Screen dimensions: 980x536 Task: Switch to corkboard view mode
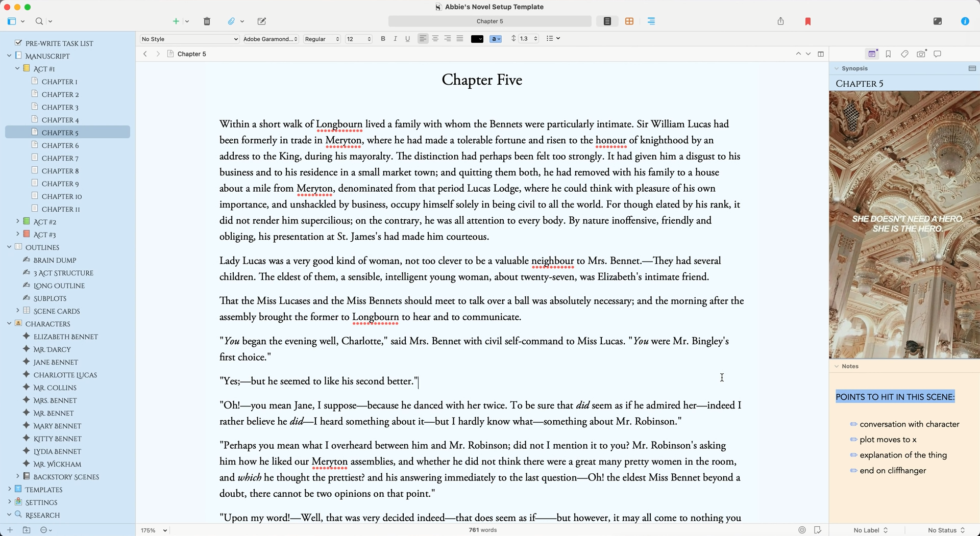pos(629,21)
